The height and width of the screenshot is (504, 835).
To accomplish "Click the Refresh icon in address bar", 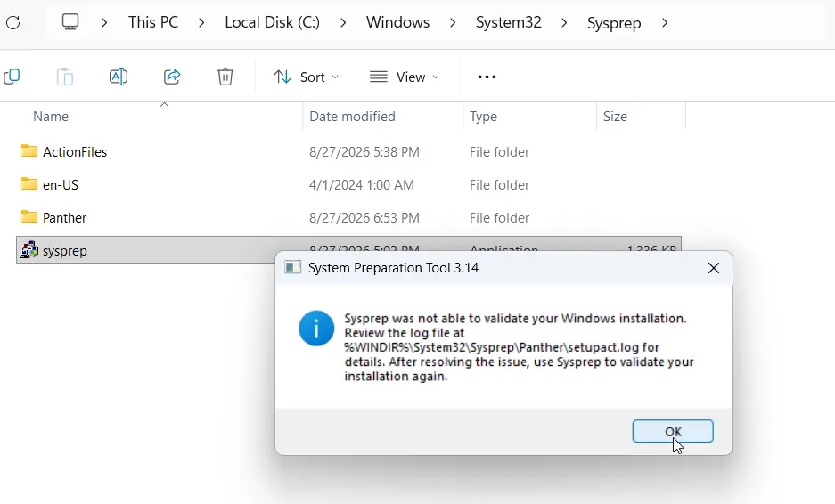I will click(12, 22).
